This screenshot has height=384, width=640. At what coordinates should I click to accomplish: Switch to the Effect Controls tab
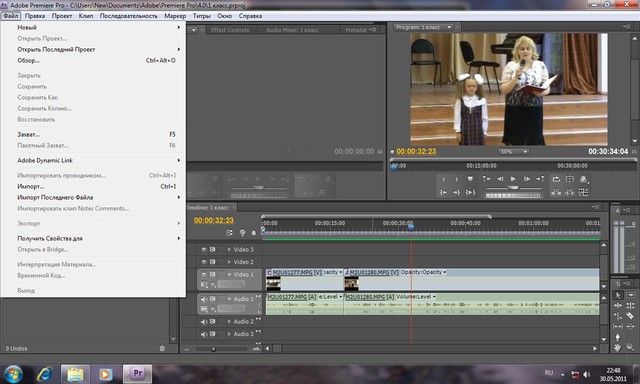[x=230, y=30]
